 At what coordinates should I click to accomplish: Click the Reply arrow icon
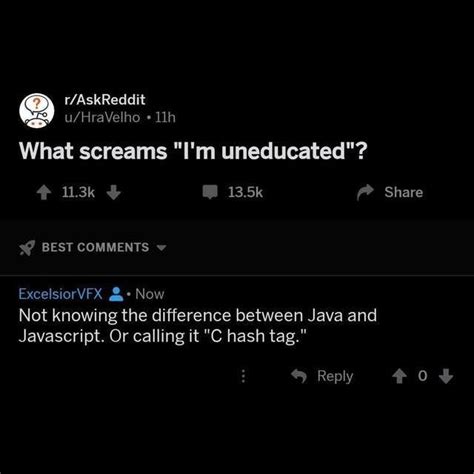tap(299, 376)
